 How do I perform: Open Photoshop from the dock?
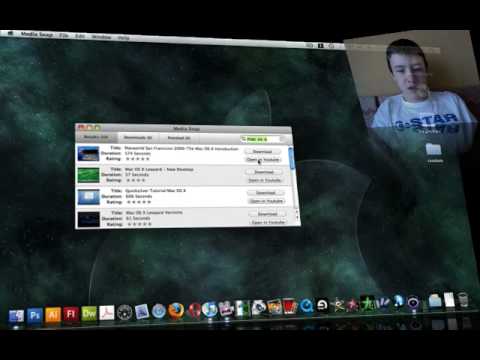tap(35, 315)
